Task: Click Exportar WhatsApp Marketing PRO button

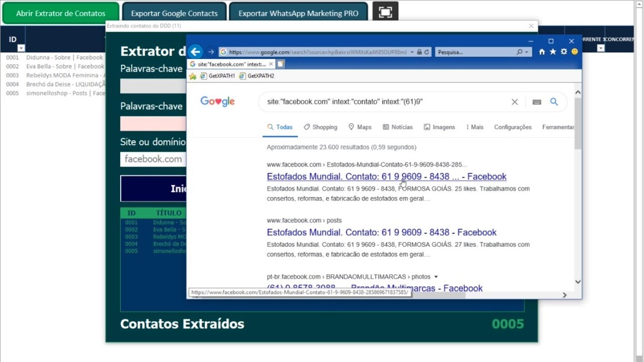Action: click(298, 14)
